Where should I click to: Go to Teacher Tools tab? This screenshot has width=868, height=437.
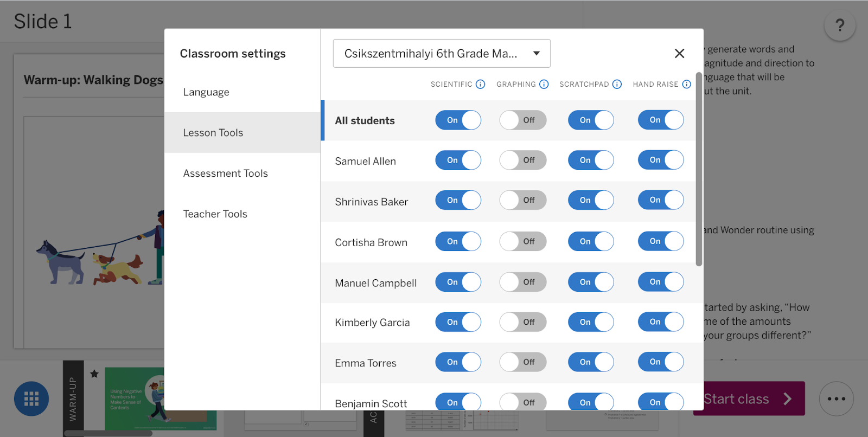tap(242, 214)
